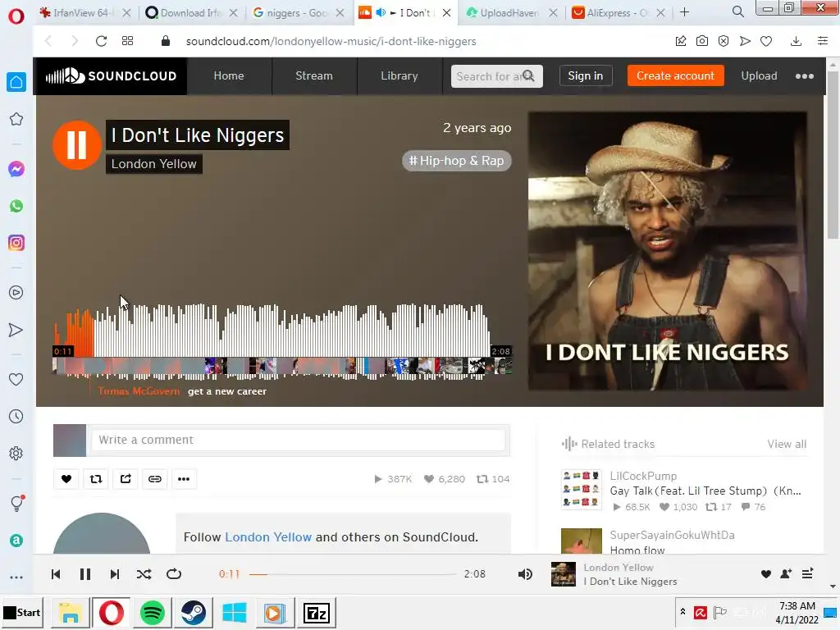View all related tracks
Viewport: 840px width, 630px height.
(787, 444)
